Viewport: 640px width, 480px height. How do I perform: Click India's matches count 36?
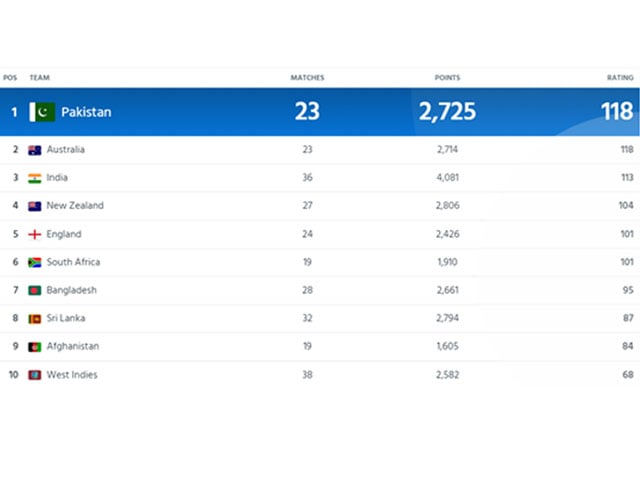[x=307, y=178]
